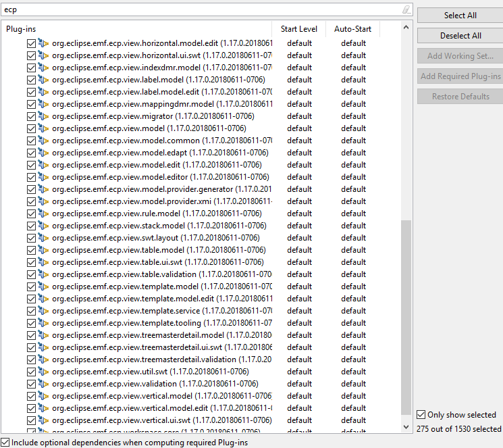Click plug-in icon for view.model.editor
The height and width of the screenshot is (448, 503).
(43, 177)
